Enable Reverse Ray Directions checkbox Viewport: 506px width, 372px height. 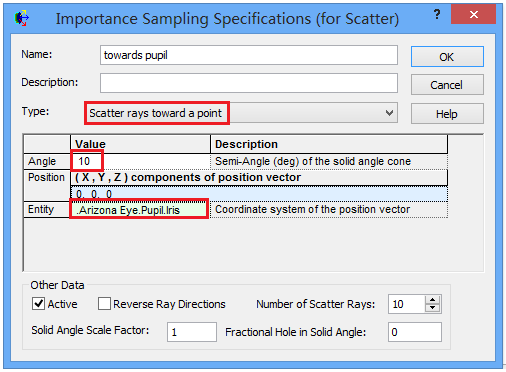pos(104,304)
